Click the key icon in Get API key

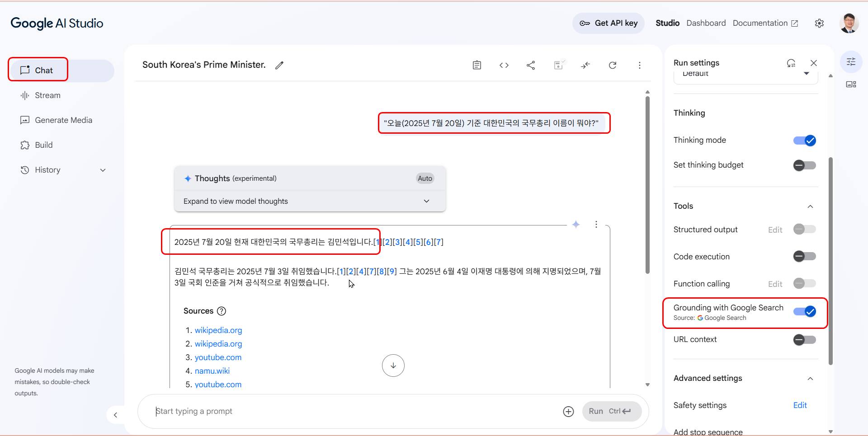(x=585, y=23)
